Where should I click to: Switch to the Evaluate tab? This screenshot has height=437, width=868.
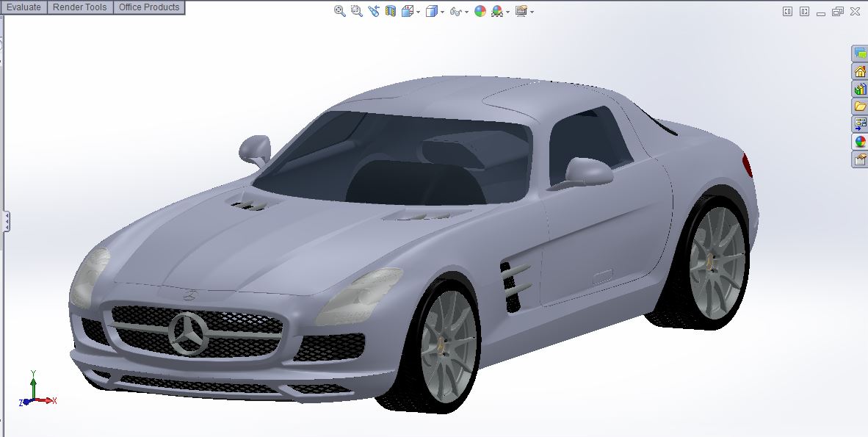pos(23,7)
